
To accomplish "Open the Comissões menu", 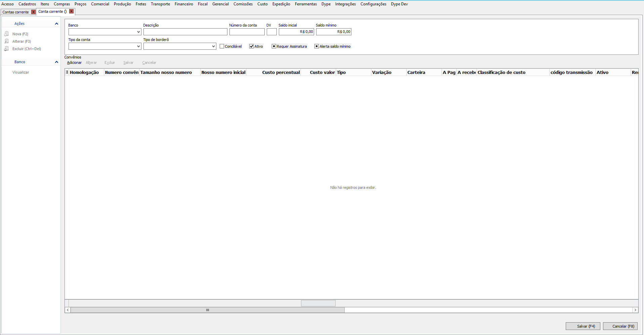I will pos(243,4).
